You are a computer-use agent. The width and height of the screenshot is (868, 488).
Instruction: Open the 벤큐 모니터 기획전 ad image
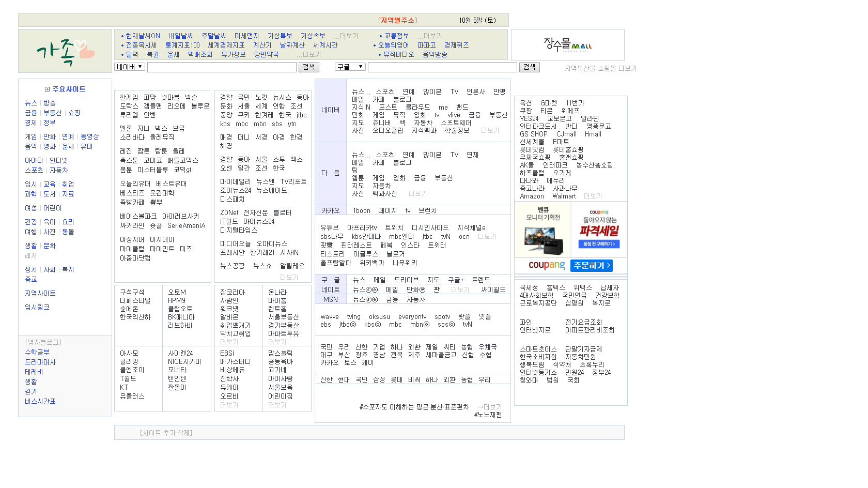(543, 230)
